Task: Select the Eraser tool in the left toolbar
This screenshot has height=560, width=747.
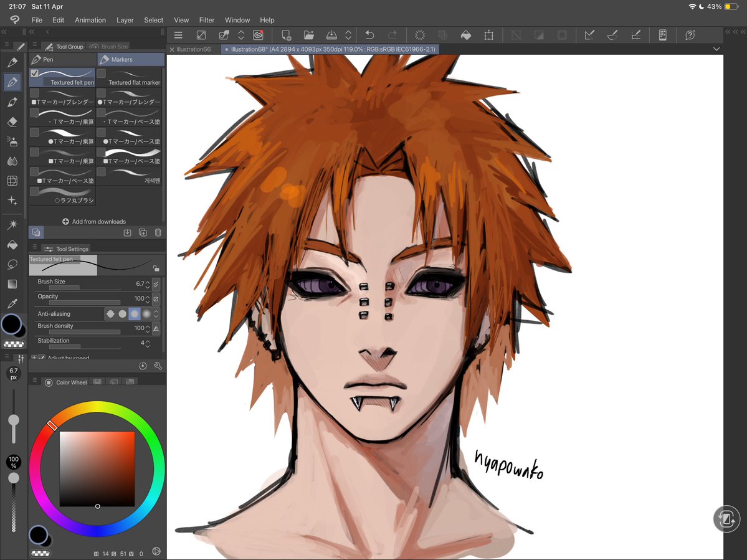Action: pyautogui.click(x=12, y=122)
